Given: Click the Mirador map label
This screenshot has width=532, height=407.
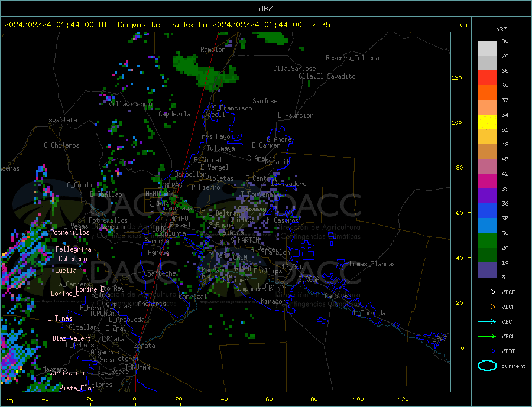Looking at the screenshot, I should [273, 301].
